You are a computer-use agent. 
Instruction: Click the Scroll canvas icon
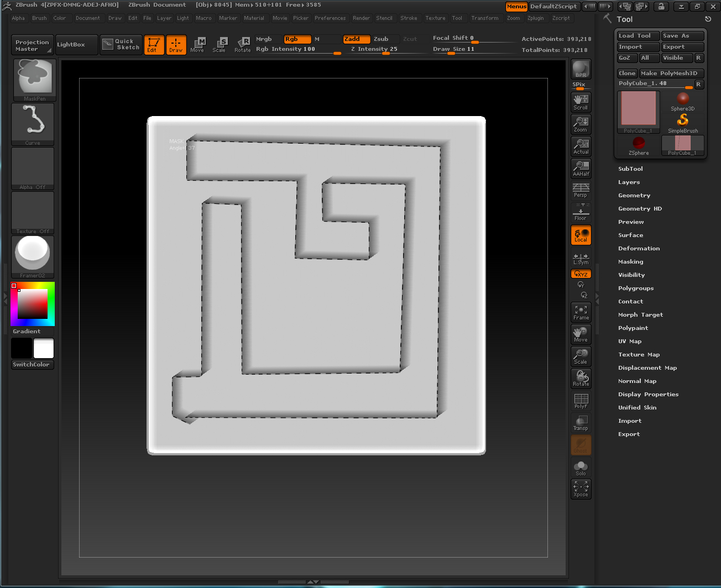[581, 102]
